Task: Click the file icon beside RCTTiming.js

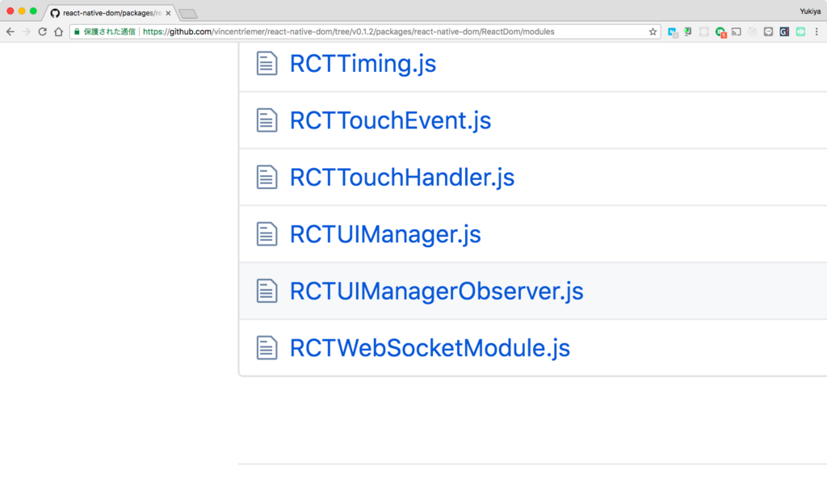Action: click(267, 64)
